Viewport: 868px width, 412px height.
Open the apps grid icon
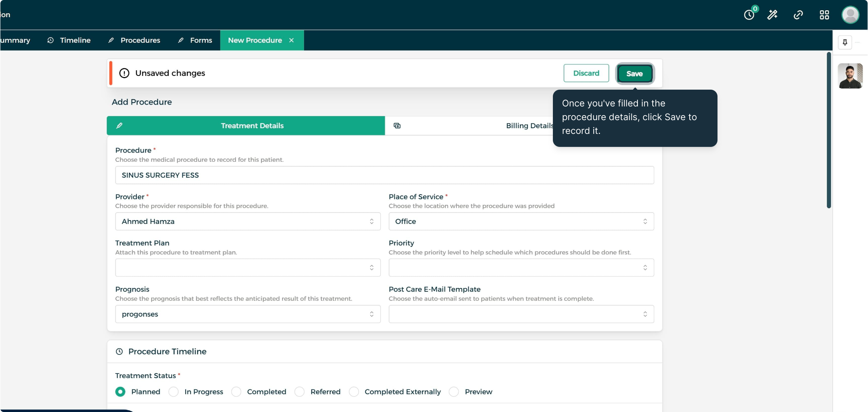click(x=824, y=15)
